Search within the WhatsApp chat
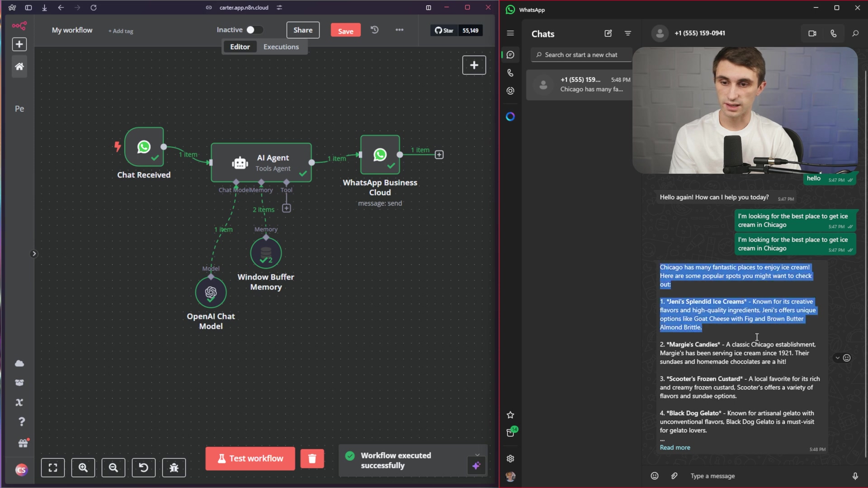868x488 pixels. click(855, 33)
